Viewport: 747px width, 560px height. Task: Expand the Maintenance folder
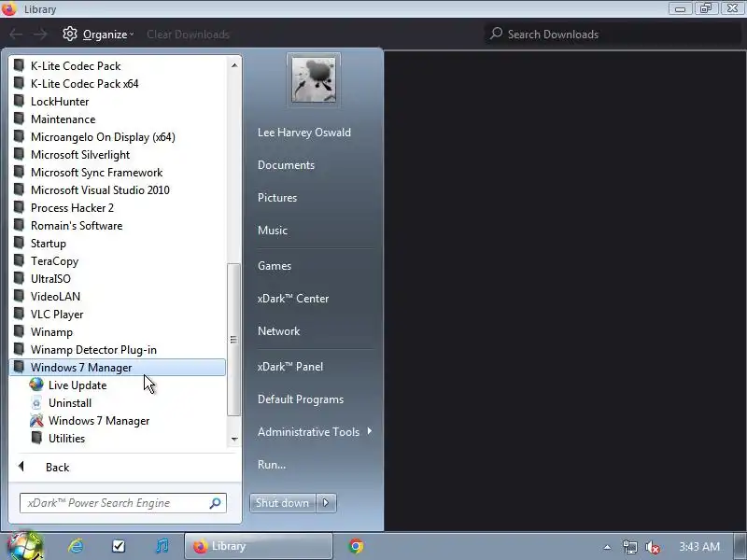point(117,119)
